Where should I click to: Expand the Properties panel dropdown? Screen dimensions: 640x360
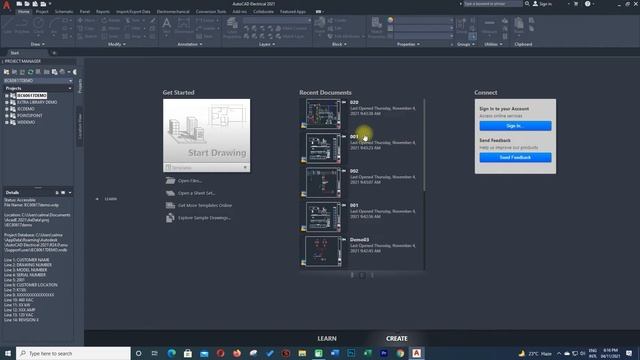pyautogui.click(x=408, y=44)
